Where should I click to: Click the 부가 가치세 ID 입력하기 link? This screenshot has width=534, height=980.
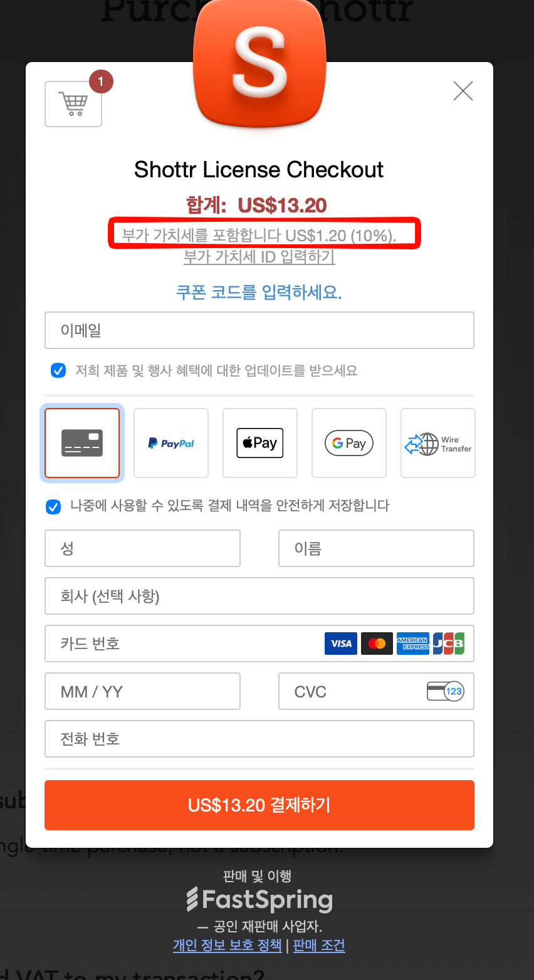(259, 256)
